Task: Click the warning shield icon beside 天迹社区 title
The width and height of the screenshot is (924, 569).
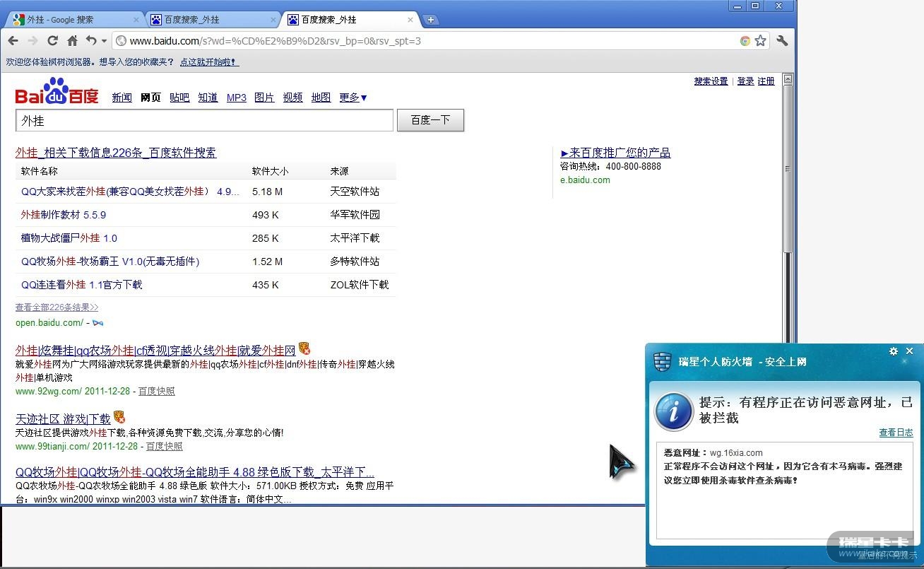Action: point(119,418)
